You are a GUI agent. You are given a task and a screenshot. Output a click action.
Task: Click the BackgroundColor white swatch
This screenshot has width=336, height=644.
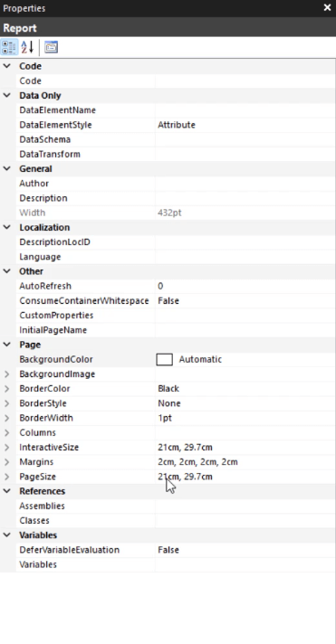165,359
